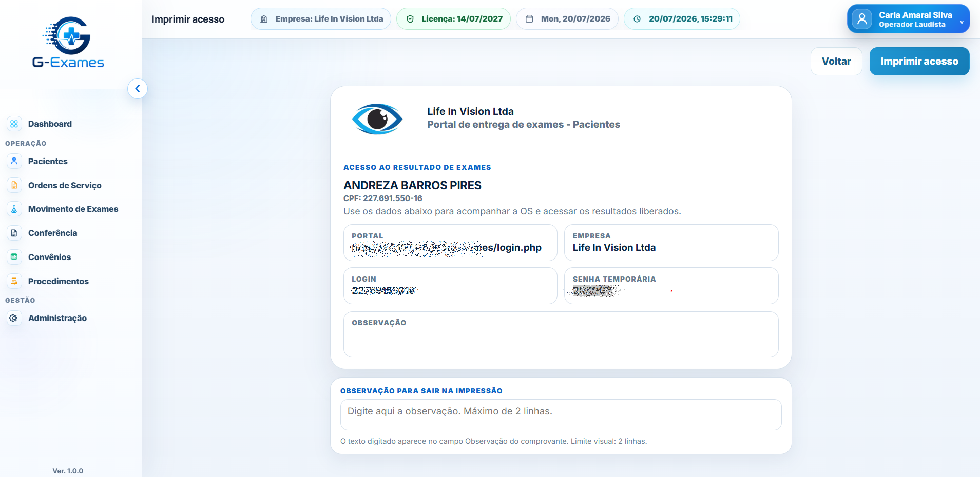Go to Pacientes section
The width and height of the screenshot is (980, 477).
[x=48, y=161]
